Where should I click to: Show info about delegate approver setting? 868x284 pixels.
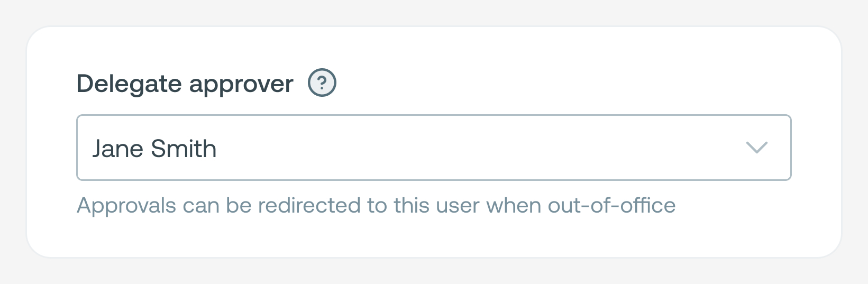[x=322, y=84]
